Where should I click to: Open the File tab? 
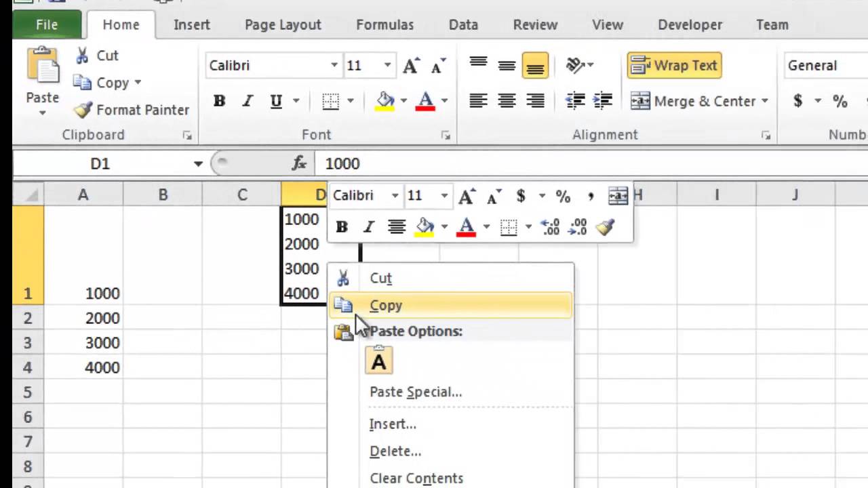tap(47, 24)
